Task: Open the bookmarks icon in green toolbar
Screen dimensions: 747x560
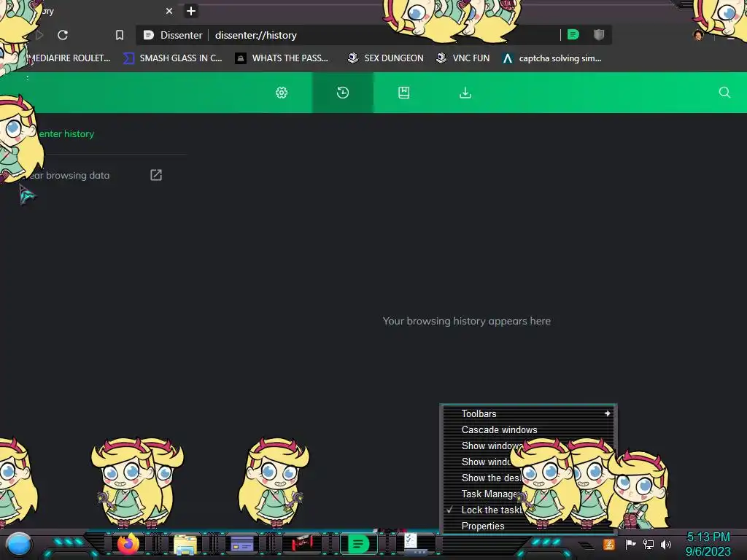Action: (x=404, y=93)
